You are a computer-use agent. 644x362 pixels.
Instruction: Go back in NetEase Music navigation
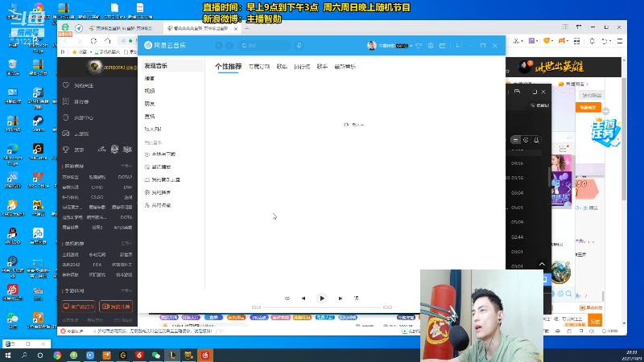[x=218, y=46]
